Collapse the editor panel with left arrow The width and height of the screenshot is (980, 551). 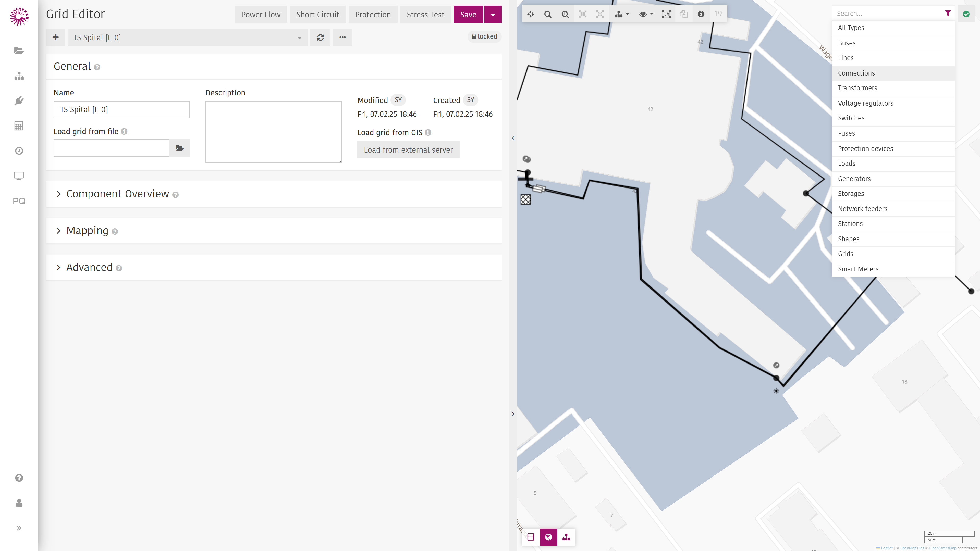[513, 139]
